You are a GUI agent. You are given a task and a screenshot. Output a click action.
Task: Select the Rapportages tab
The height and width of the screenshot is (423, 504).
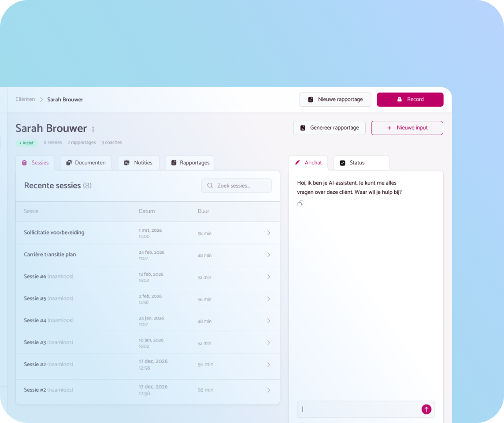(x=190, y=163)
